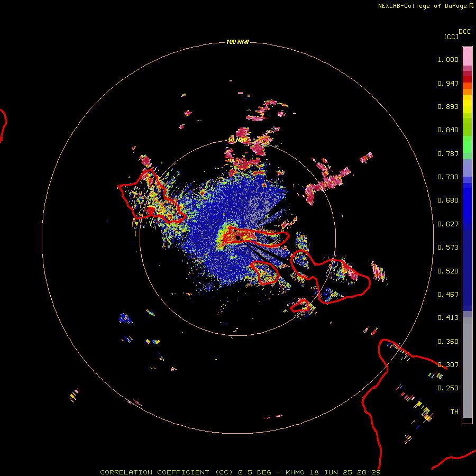The image size is (476, 476).
Task: Pick the periwinkle light-blue color bar segment
Action: (x=467, y=168)
